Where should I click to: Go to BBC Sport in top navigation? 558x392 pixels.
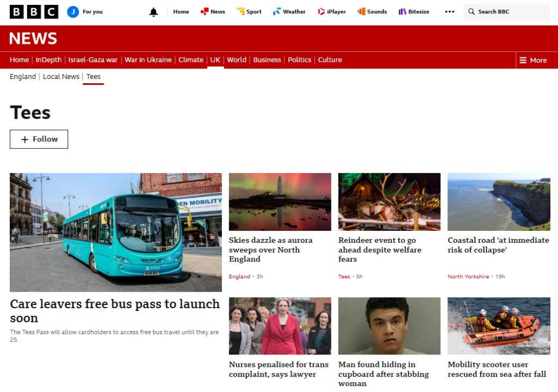coord(249,12)
